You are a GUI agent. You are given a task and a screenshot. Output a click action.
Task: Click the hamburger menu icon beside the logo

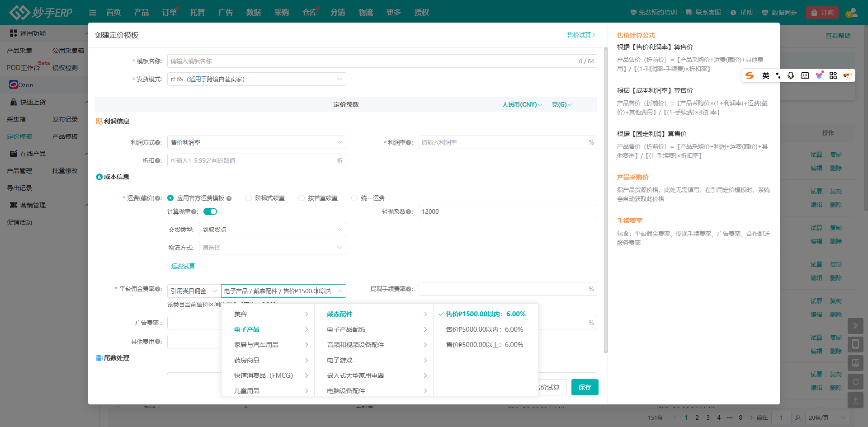pyautogui.click(x=93, y=13)
